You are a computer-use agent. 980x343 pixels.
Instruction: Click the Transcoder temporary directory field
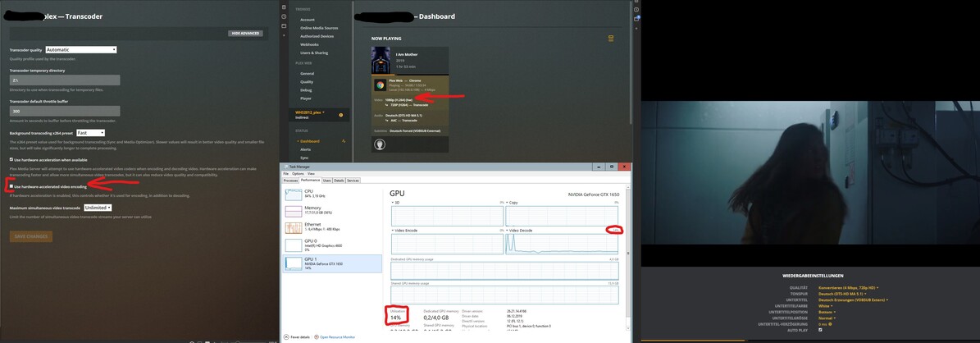64,80
